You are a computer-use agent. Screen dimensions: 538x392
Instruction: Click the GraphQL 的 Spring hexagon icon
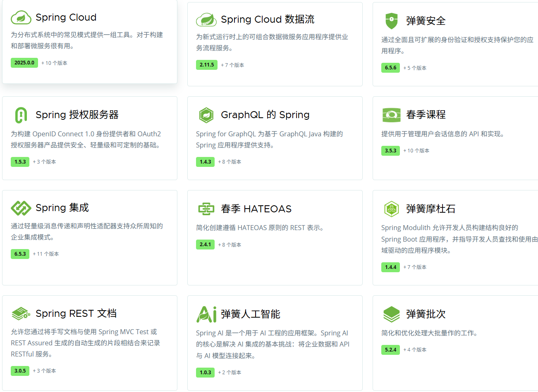click(206, 115)
